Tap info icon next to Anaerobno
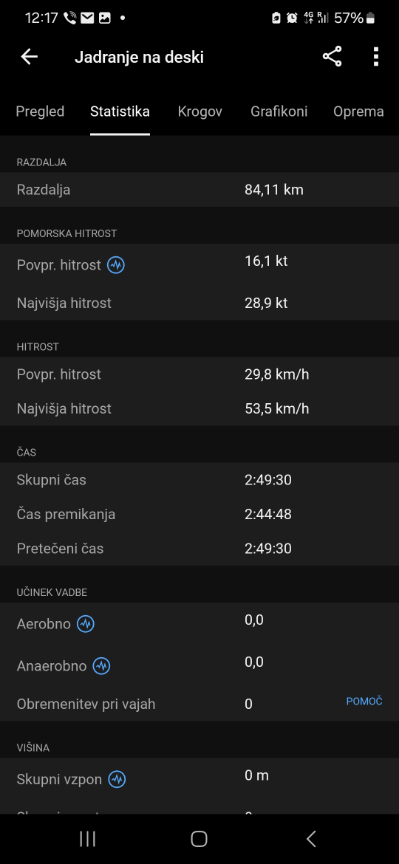Viewport: 399px width, 864px height. tap(101, 666)
